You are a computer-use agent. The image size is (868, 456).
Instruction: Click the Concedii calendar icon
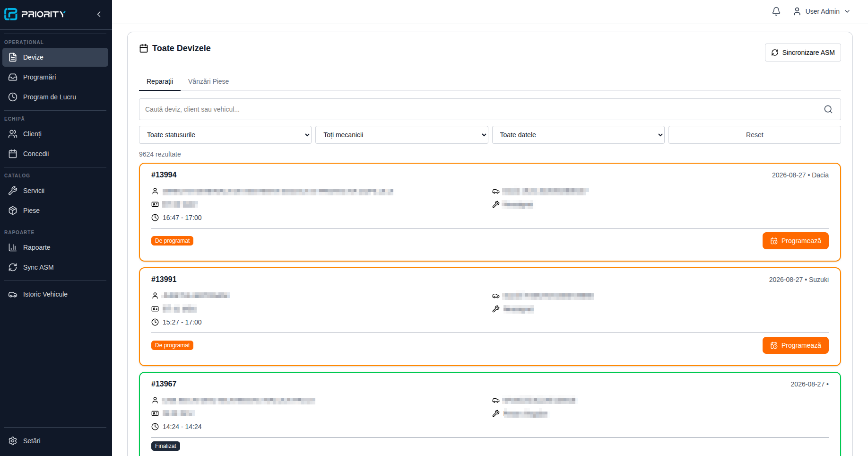13,154
